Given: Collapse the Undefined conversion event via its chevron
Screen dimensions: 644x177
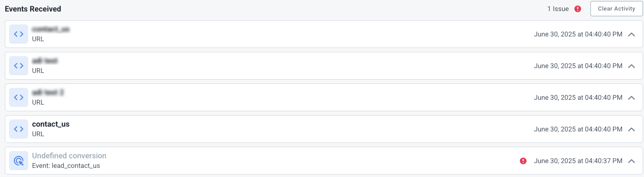Looking at the screenshot, I should tap(632, 161).
